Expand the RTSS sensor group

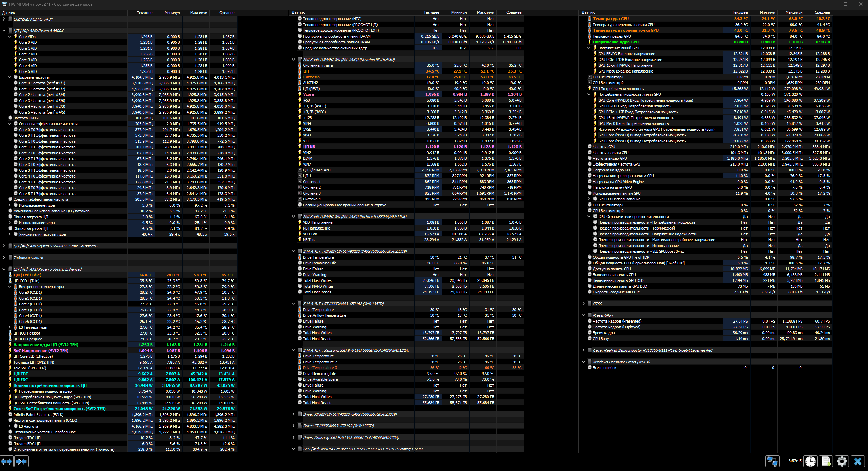(x=584, y=304)
